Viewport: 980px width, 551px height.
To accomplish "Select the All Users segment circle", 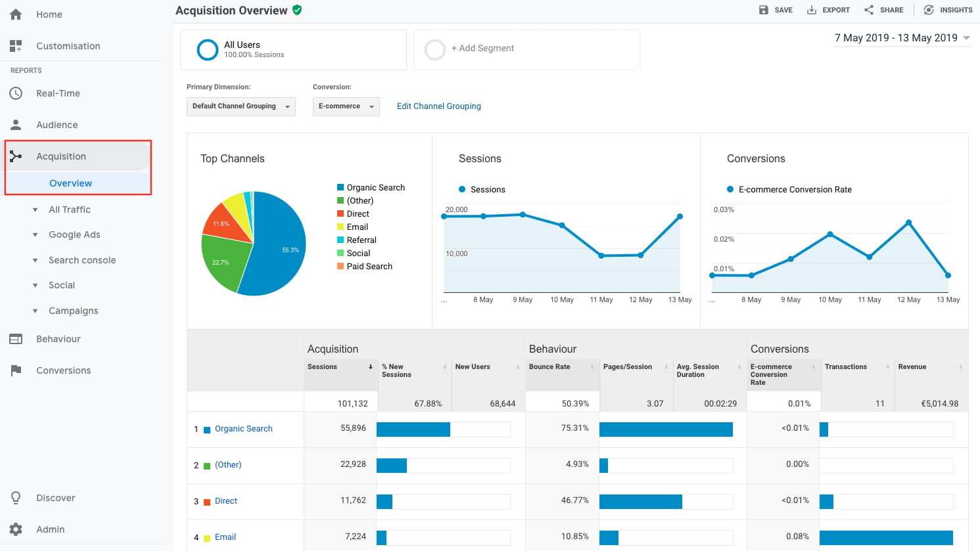I will click(208, 50).
